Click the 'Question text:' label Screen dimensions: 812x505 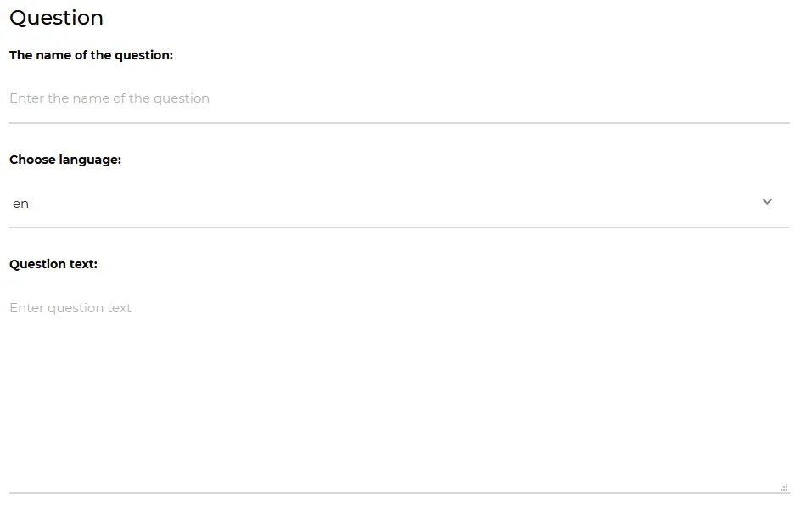tap(53, 264)
